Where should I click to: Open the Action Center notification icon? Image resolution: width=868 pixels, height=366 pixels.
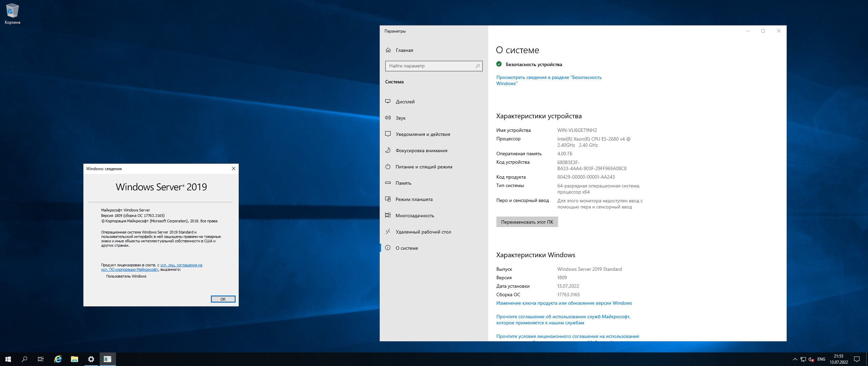[x=857, y=359]
